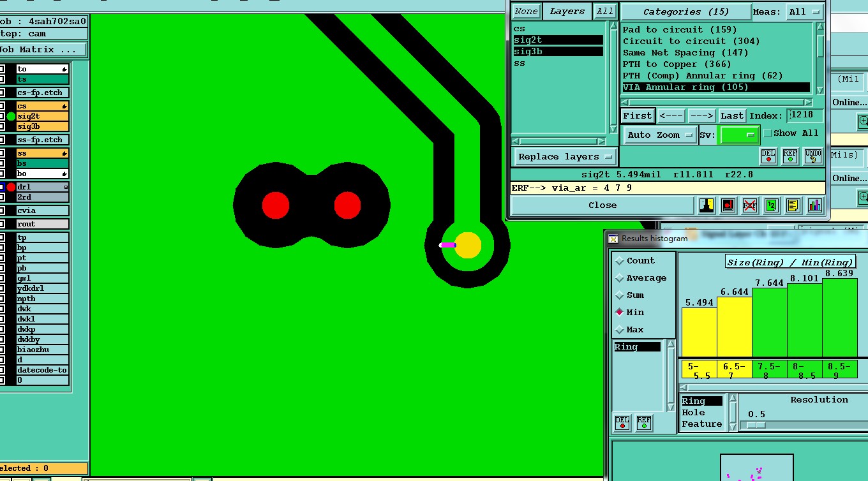The image size is (868, 481).
Task: Open the green Sv severity dropdown
Action: click(738, 135)
